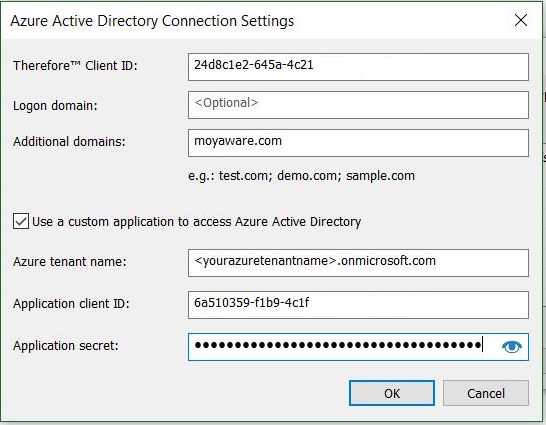This screenshot has height=425, width=546.
Task: Confirm settings with the OK button
Action: (392, 393)
